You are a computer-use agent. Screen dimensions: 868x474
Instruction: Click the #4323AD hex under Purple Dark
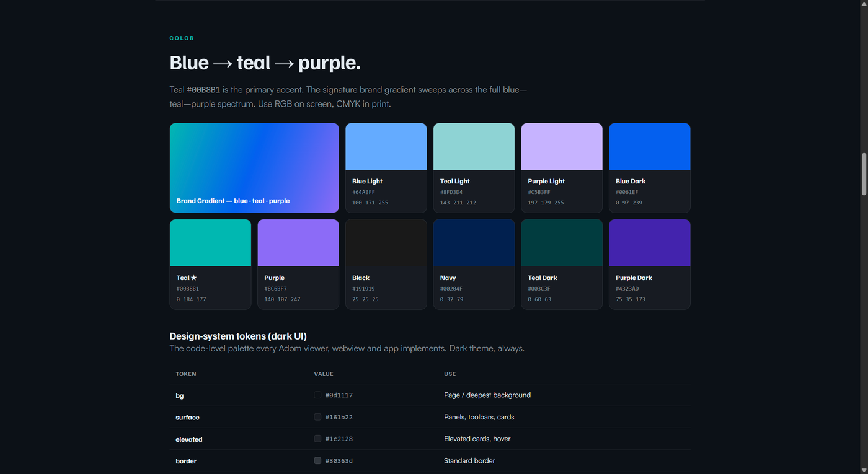tap(627, 289)
